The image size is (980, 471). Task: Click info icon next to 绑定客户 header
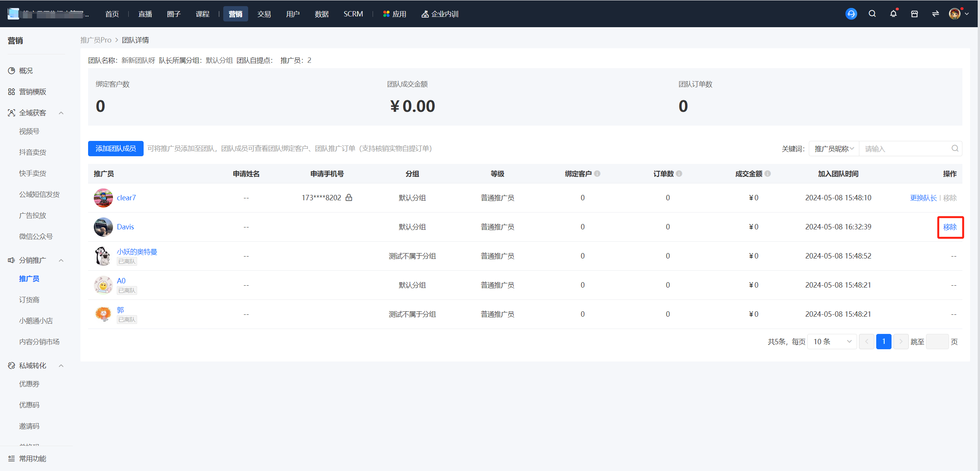(597, 173)
